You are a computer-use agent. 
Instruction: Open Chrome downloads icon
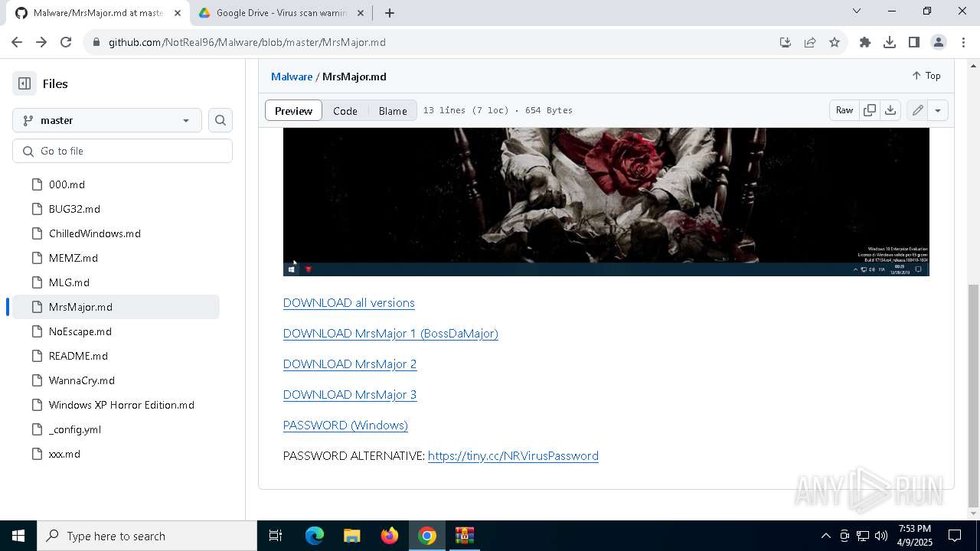(x=890, y=42)
